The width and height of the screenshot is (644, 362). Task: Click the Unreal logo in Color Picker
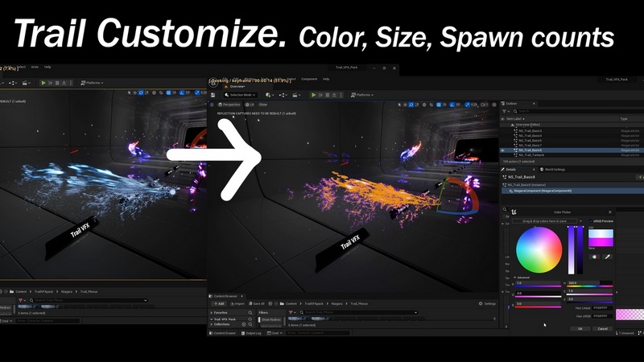click(514, 212)
